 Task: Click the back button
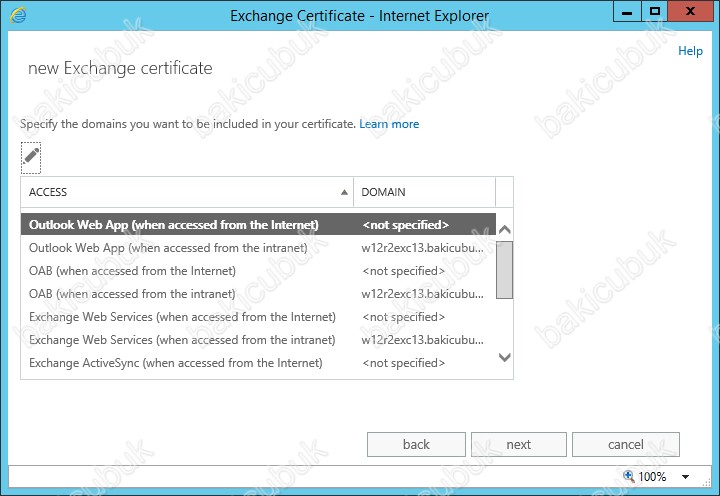[416, 444]
